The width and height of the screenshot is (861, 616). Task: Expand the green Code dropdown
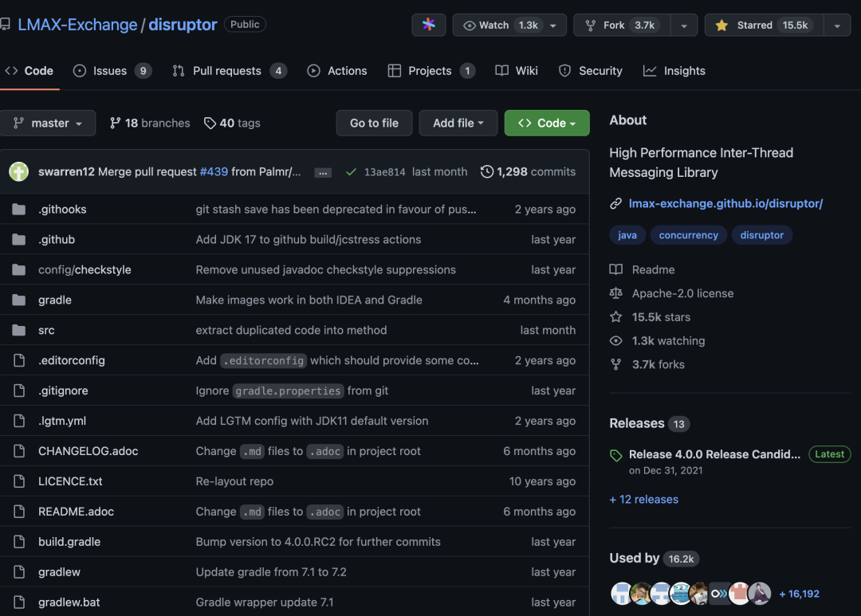tap(546, 123)
